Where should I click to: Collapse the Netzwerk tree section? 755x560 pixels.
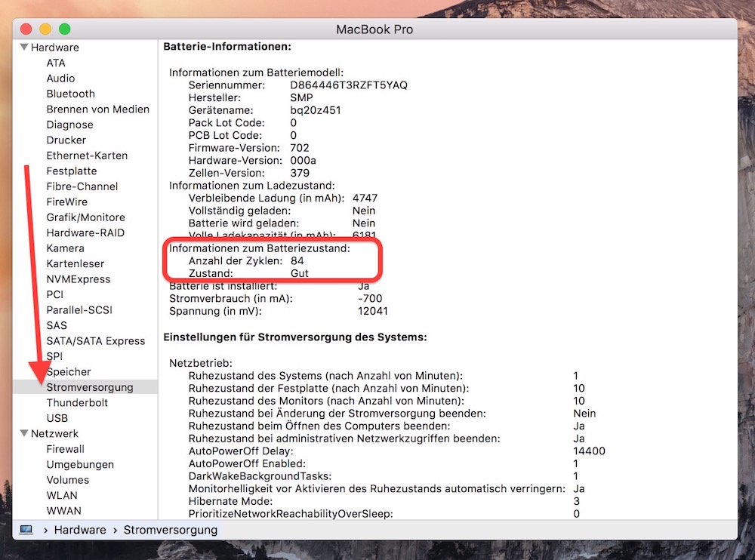coord(24,433)
